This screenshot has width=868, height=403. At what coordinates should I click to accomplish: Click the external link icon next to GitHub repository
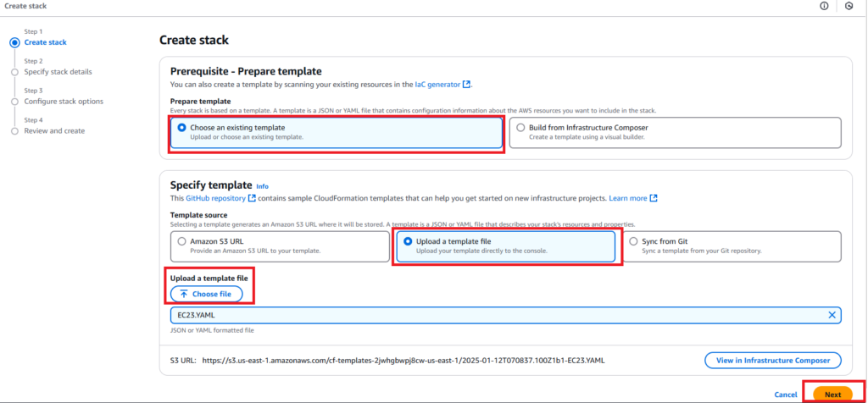[252, 198]
